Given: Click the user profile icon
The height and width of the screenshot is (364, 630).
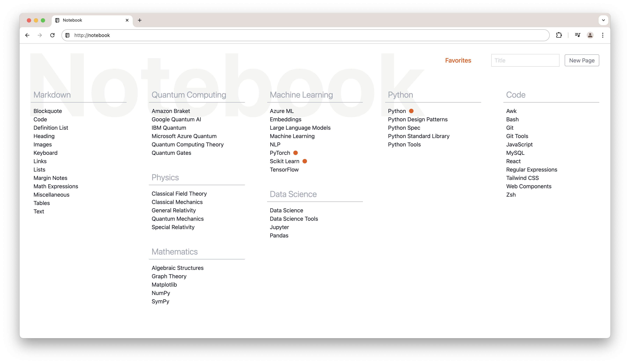Looking at the screenshot, I should click(x=590, y=35).
